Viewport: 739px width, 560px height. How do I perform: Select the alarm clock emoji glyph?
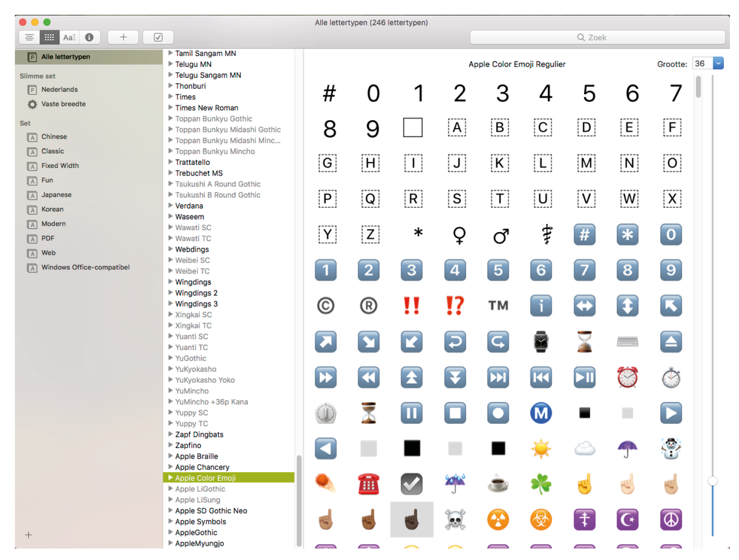click(x=628, y=377)
